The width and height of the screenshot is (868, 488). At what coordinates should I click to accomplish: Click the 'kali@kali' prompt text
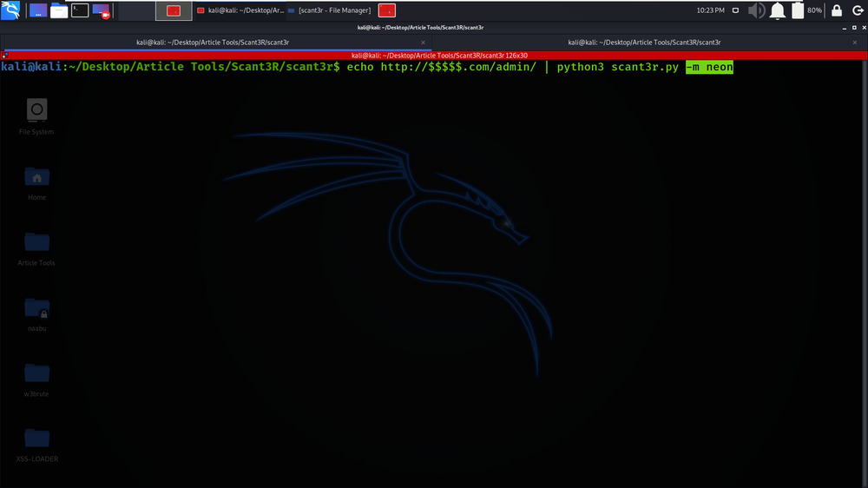coord(31,67)
